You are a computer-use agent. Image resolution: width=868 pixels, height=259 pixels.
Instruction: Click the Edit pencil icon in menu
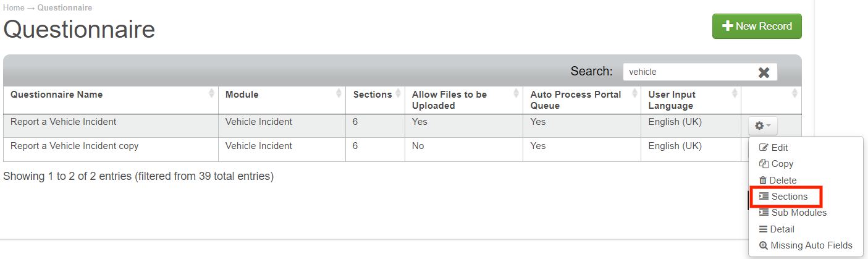point(764,148)
